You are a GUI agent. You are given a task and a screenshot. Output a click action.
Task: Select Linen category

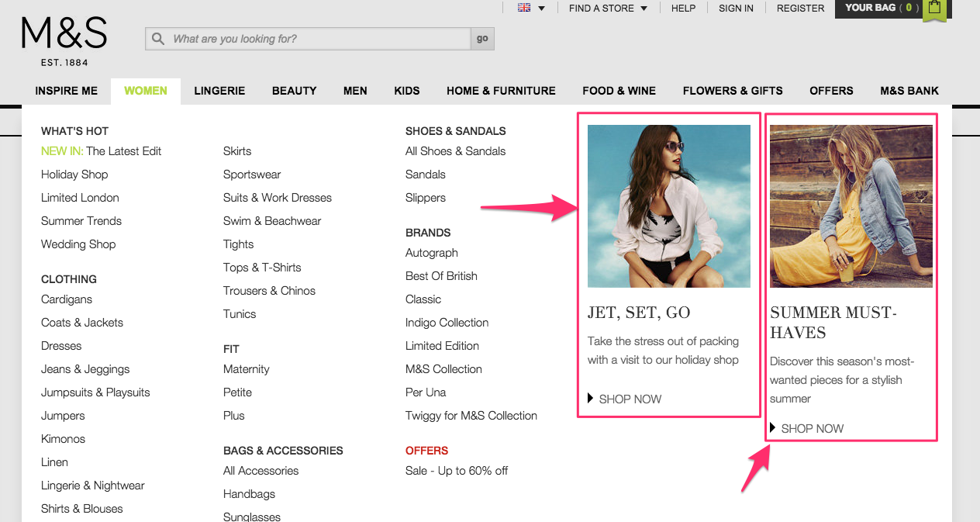click(54, 462)
